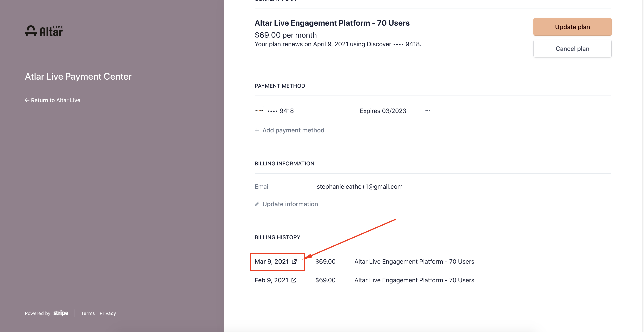Return to Altar Live link

pyautogui.click(x=56, y=100)
